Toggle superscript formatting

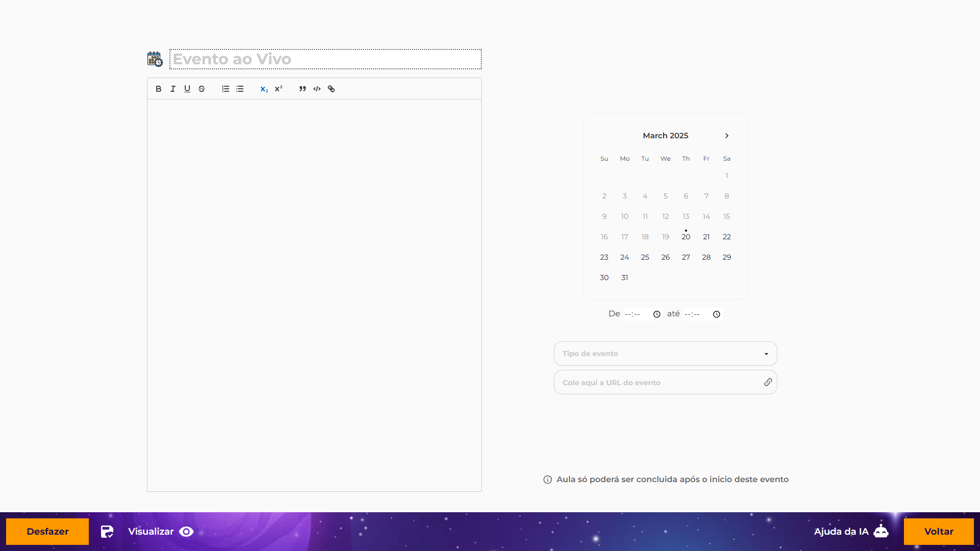[279, 89]
